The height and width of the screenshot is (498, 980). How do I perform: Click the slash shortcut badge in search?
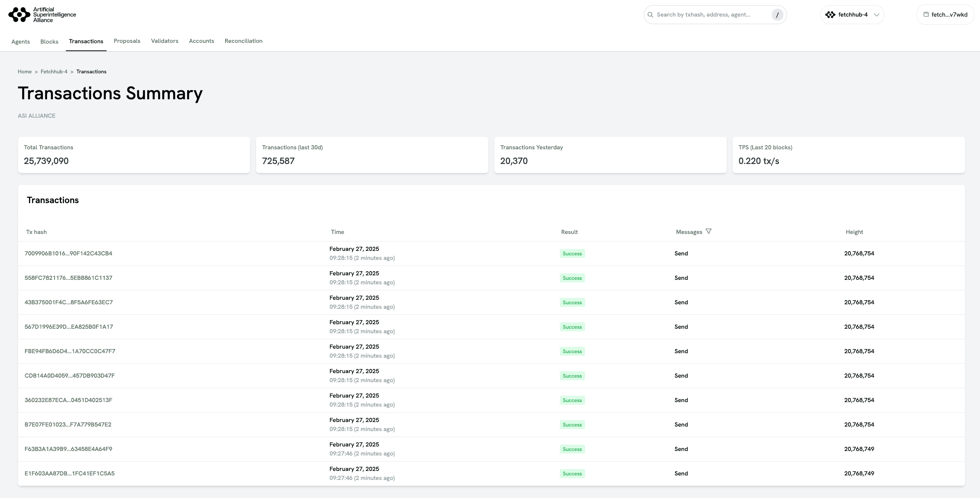click(x=777, y=15)
